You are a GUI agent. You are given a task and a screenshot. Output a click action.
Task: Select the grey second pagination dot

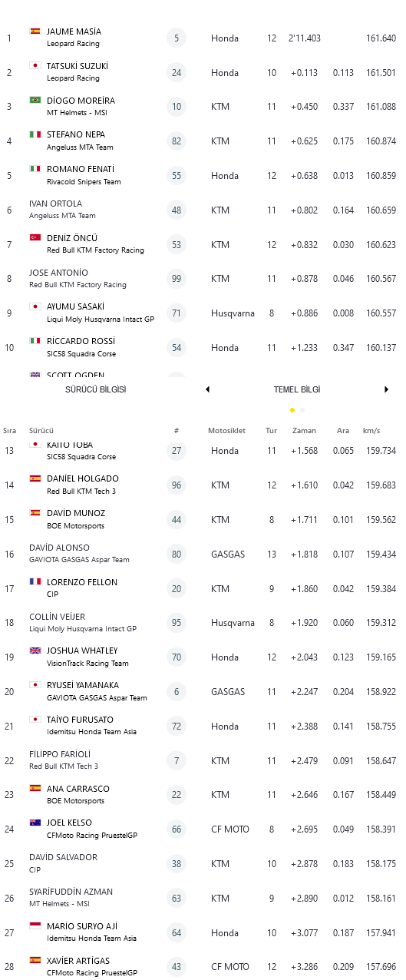(x=302, y=410)
